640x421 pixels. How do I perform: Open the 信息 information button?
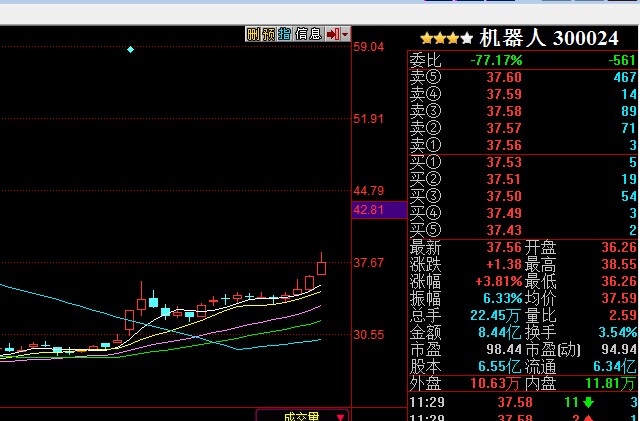pyautogui.click(x=308, y=34)
